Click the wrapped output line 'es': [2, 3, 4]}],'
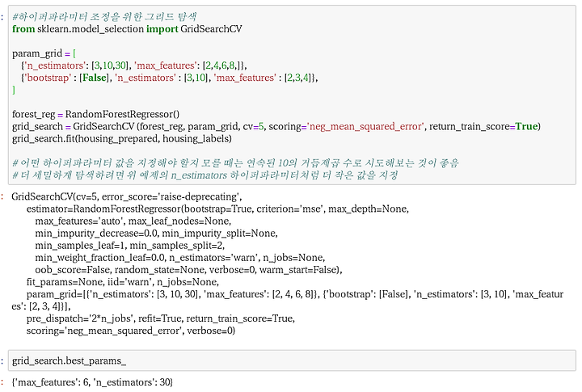 [x=41, y=306]
